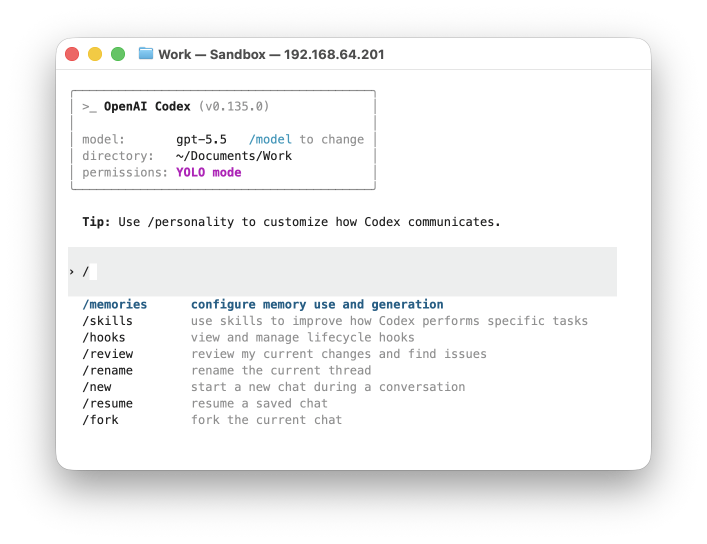The width and height of the screenshot is (707, 544).
Task: Select the /review command
Action: tap(107, 354)
